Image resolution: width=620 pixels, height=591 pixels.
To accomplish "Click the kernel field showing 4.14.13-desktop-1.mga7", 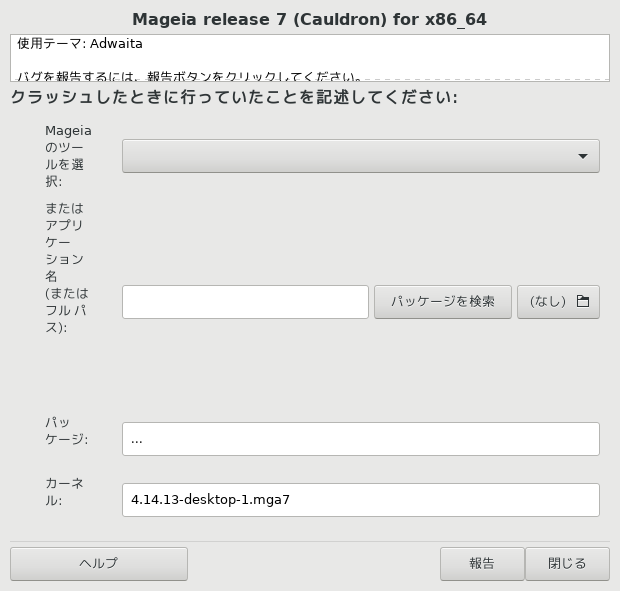I will (361, 500).
